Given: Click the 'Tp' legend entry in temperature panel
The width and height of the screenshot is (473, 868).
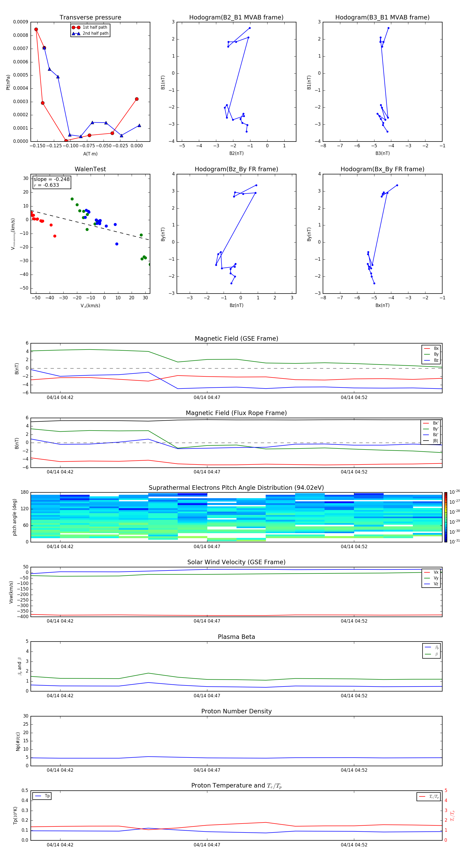Looking at the screenshot, I should pyautogui.click(x=42, y=796).
